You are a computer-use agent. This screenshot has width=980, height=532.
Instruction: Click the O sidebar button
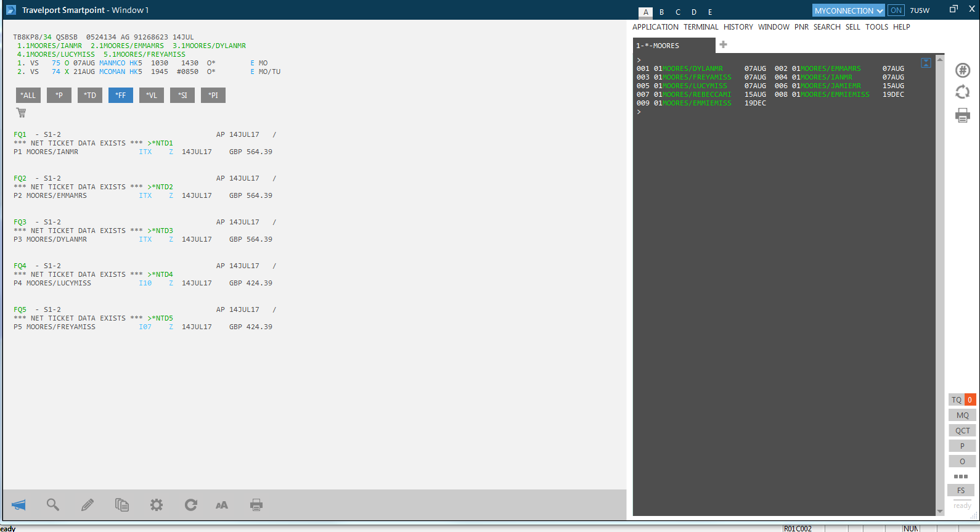[x=962, y=461]
